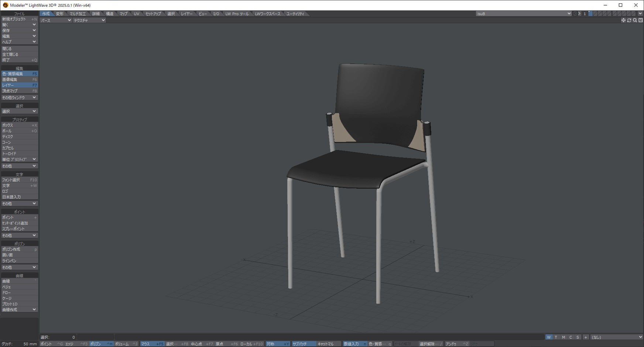
Task: Select the ベジェ curve tool
Action: tap(19, 287)
